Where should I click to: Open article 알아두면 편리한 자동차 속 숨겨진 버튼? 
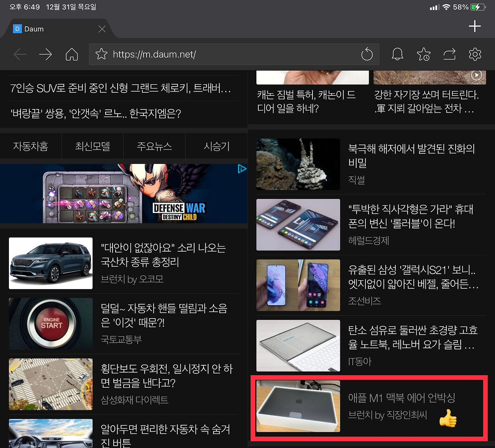click(166, 436)
